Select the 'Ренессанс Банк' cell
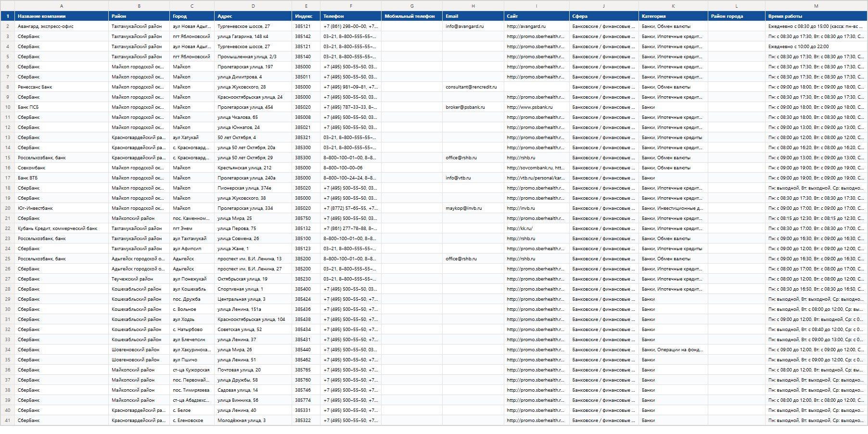The width and height of the screenshot is (868, 434). (62, 87)
